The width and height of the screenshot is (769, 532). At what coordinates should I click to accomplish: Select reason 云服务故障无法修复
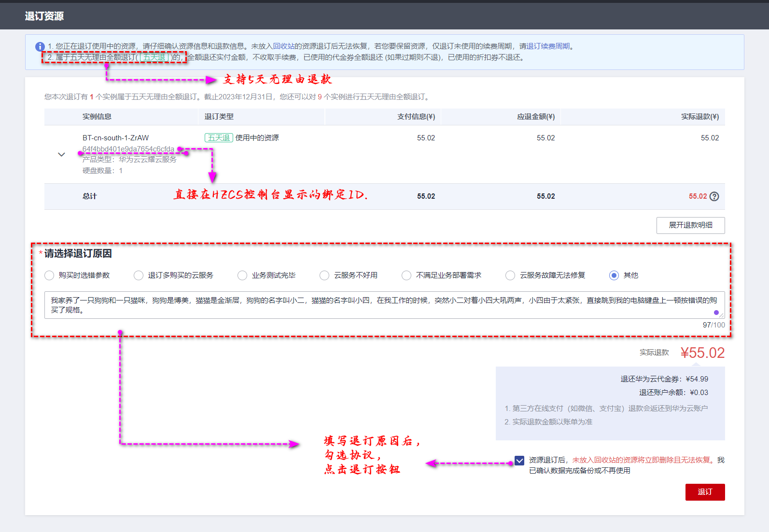point(510,275)
